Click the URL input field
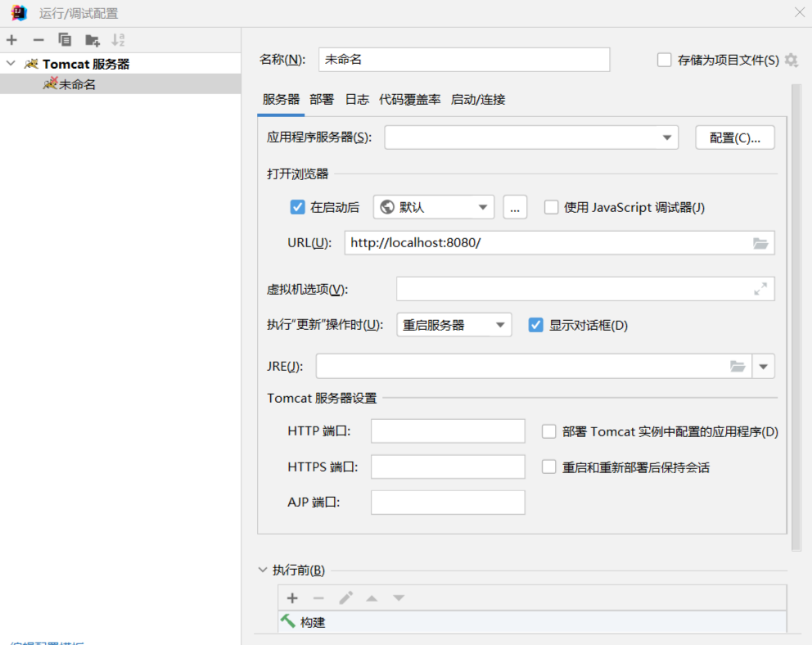 tap(559, 243)
